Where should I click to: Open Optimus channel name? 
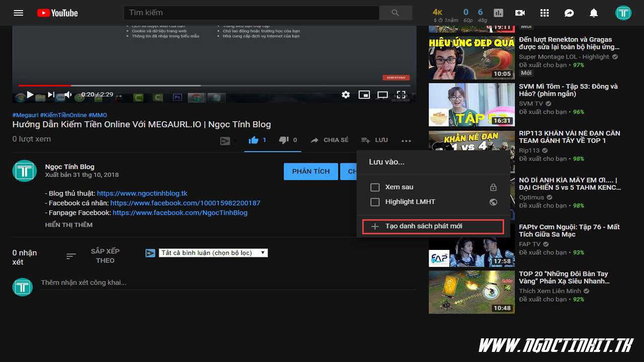pos(531,198)
